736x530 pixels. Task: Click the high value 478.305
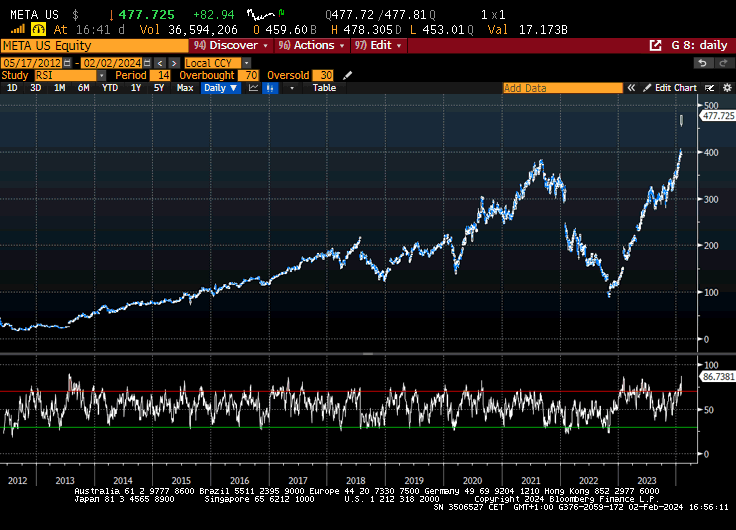coord(368,30)
